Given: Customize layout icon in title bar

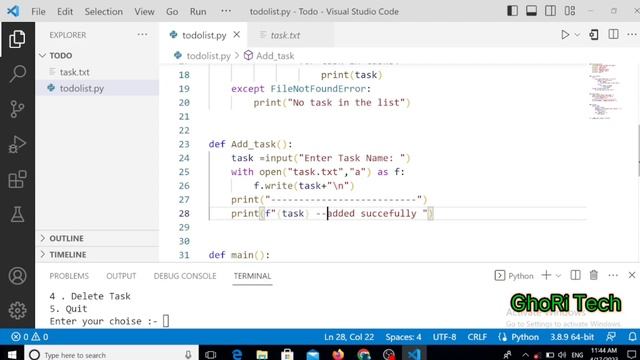Looking at the screenshot, I should pos(569,11).
